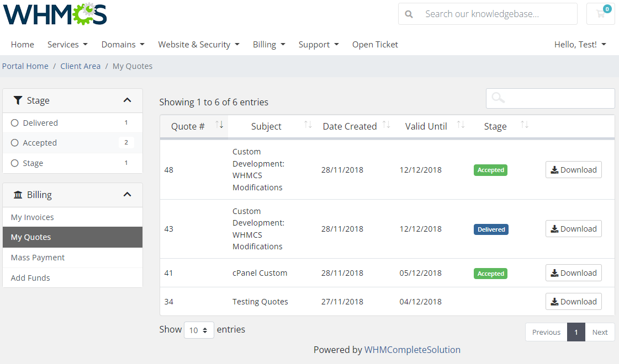Click the 05/12/2018 valid until date

(x=420, y=273)
